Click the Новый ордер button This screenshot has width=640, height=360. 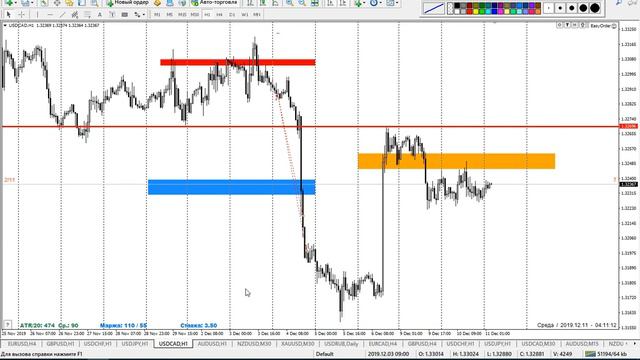click(127, 2)
